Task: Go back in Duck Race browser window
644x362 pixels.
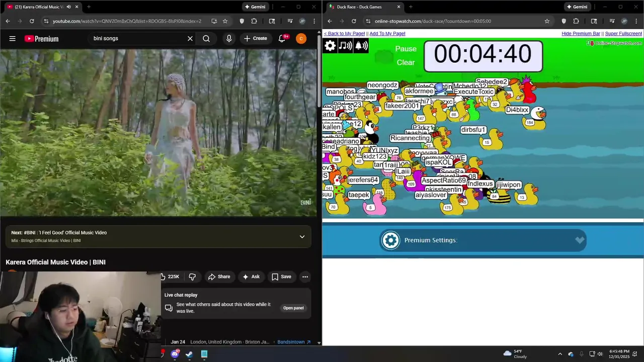Action: click(330, 21)
